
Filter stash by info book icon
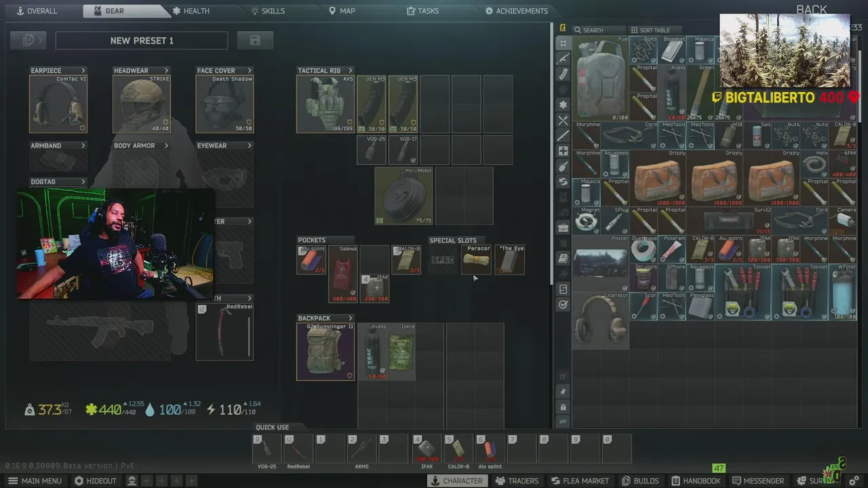(x=563, y=258)
